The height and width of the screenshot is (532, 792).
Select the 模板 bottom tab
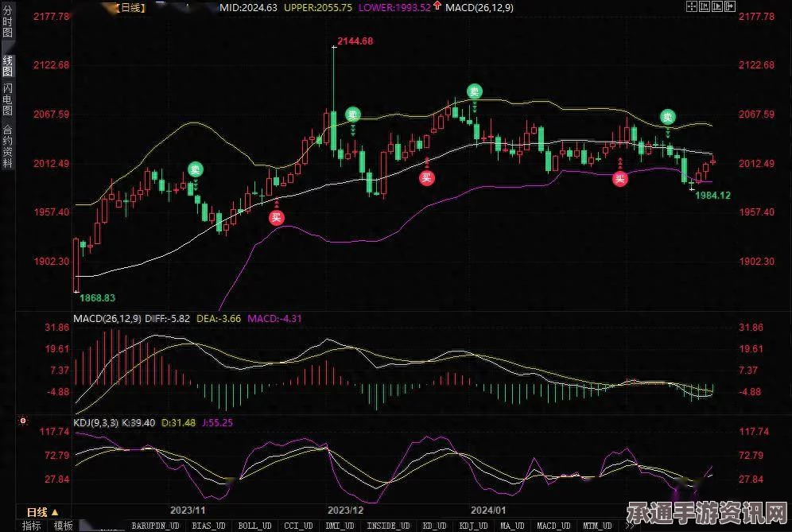coord(63,526)
